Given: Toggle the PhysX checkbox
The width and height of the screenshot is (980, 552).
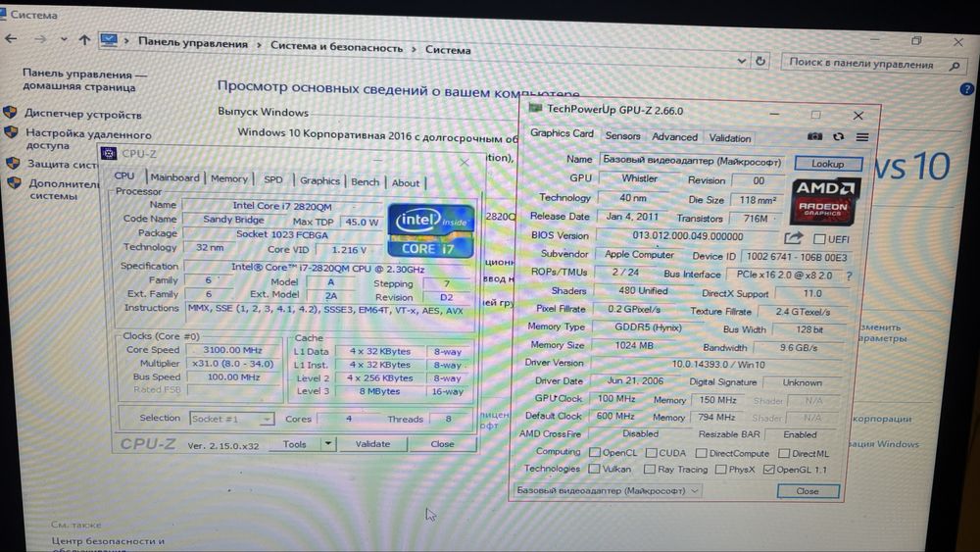Looking at the screenshot, I should point(720,469).
